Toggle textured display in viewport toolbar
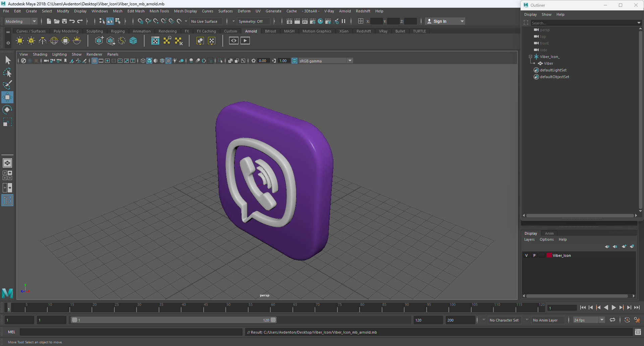 pos(168,61)
